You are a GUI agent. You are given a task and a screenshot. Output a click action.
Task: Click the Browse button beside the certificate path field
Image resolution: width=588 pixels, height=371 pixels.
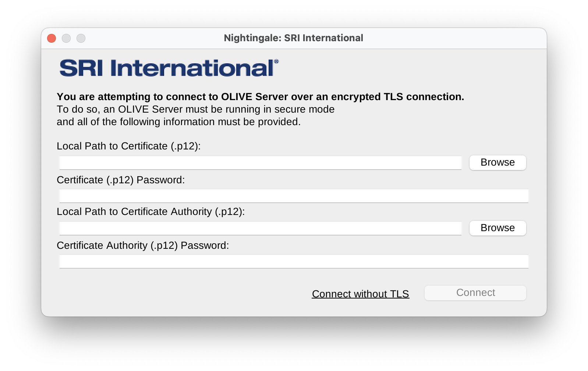click(x=497, y=162)
